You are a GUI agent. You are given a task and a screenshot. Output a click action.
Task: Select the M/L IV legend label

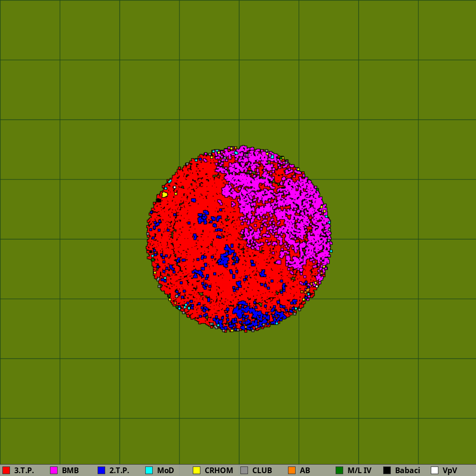pyautogui.click(x=359, y=470)
